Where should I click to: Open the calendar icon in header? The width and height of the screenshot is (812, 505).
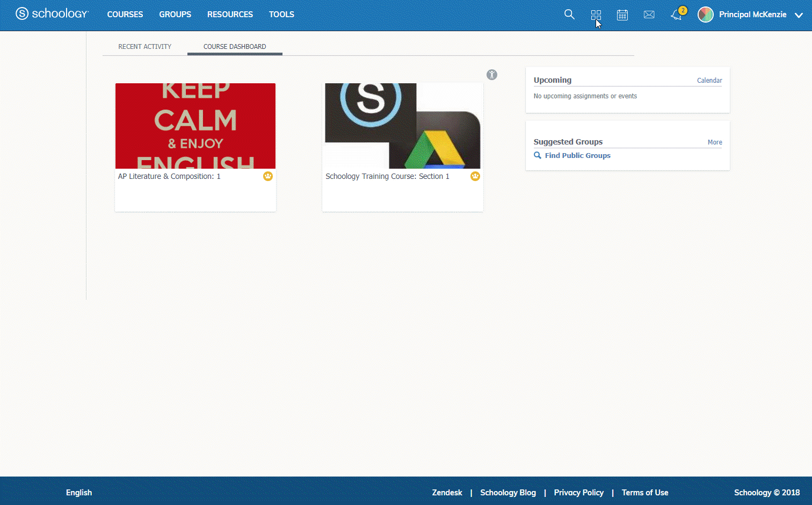point(622,15)
